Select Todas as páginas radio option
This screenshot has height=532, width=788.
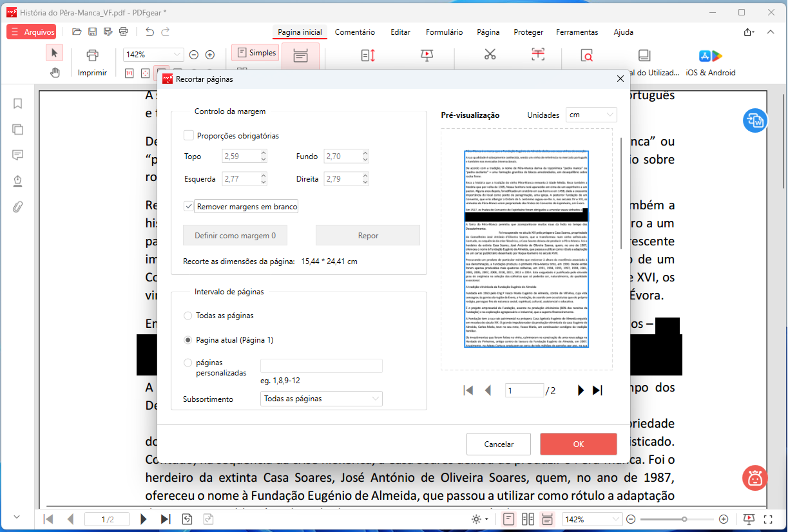pyautogui.click(x=188, y=316)
